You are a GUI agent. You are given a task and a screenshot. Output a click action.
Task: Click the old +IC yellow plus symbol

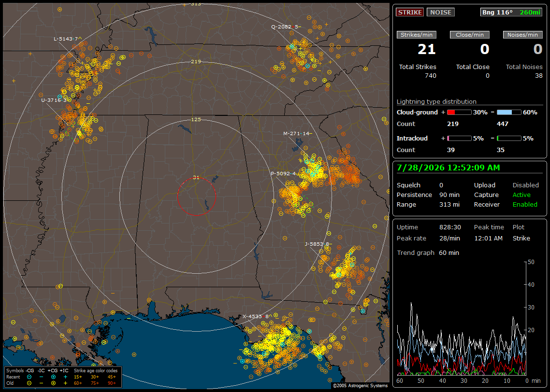click(x=65, y=383)
